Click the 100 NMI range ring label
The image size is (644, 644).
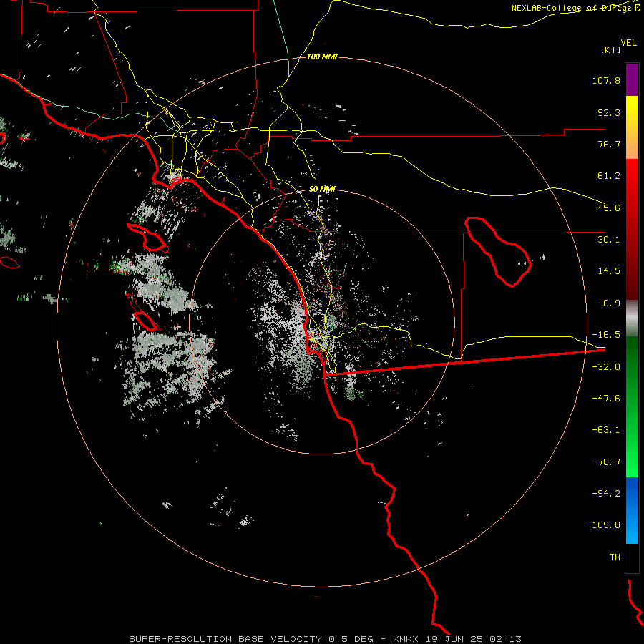point(322,57)
